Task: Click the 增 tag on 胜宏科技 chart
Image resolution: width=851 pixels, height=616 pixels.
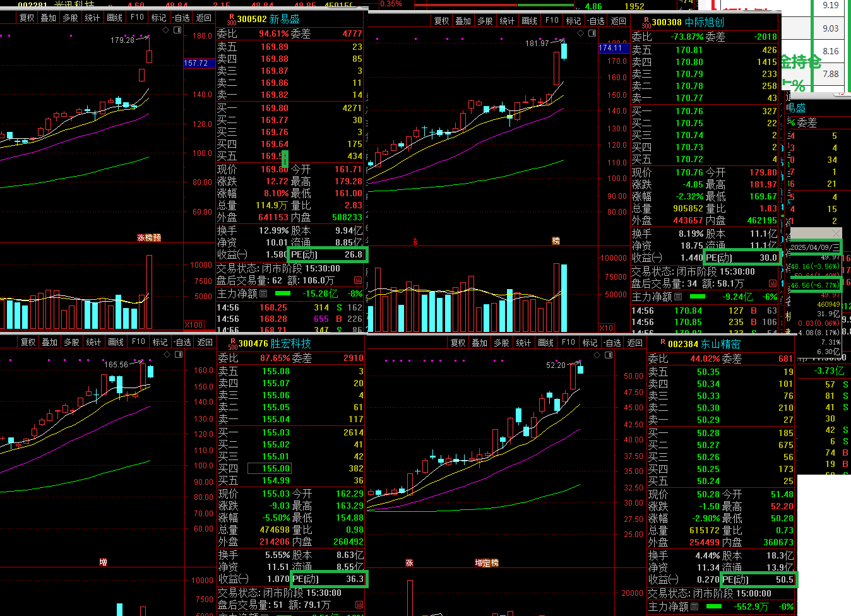Action: click(x=104, y=562)
